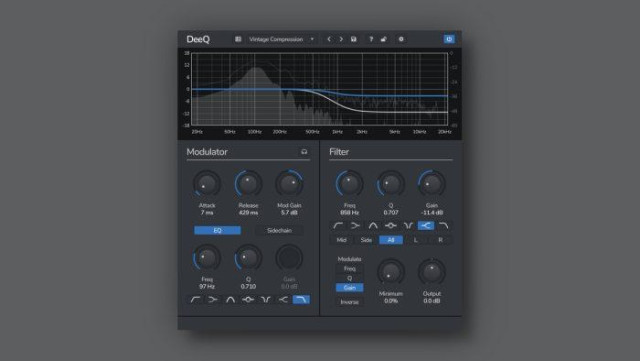Click the Filter Gain value -11.4 dB
Viewport: 640px width, 361px height.
coord(432,213)
